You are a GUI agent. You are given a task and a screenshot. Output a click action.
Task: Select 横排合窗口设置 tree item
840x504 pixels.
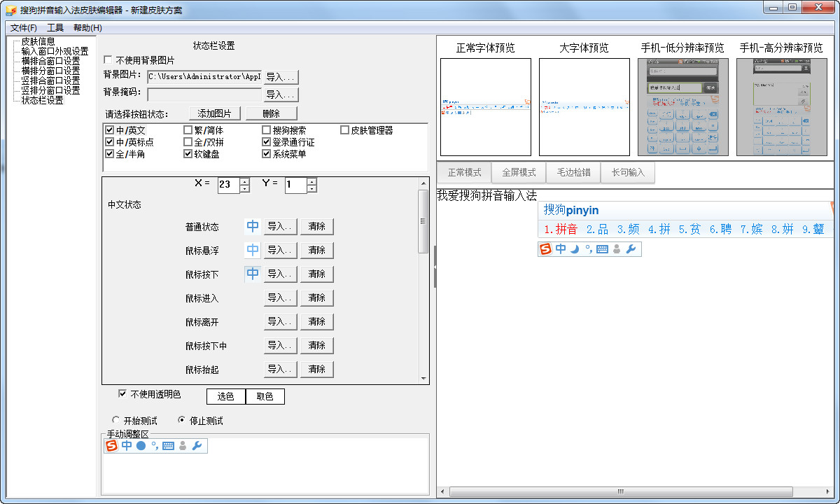[50, 61]
